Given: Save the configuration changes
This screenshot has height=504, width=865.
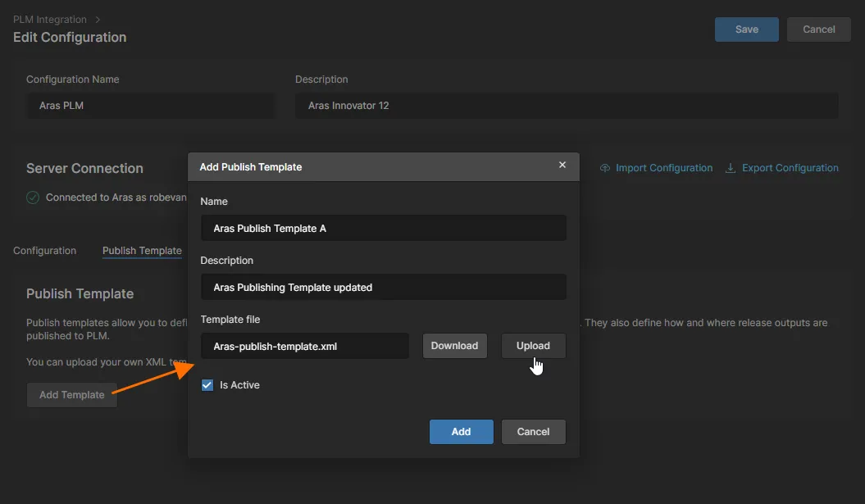Looking at the screenshot, I should click(746, 30).
